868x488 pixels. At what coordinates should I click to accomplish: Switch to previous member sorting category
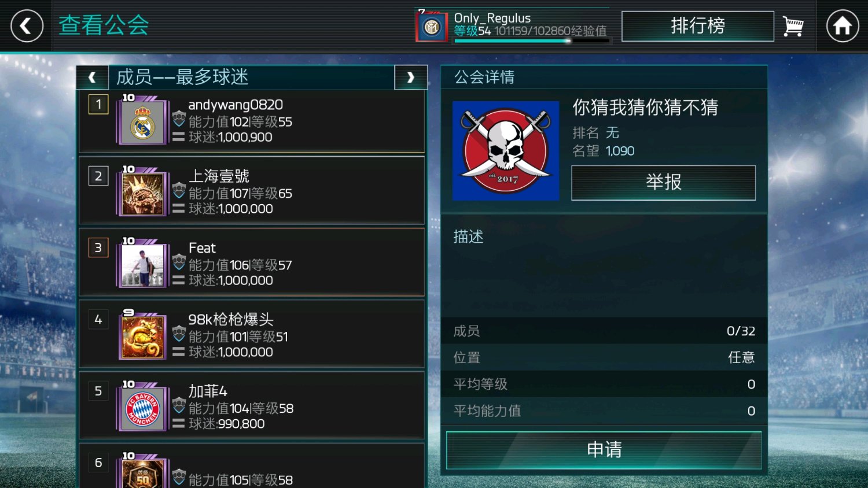(92, 77)
